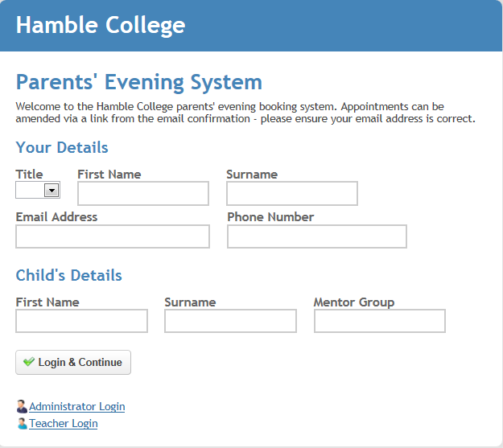Click the Hamble College header title
The width and height of the screenshot is (503, 448).
[101, 25]
